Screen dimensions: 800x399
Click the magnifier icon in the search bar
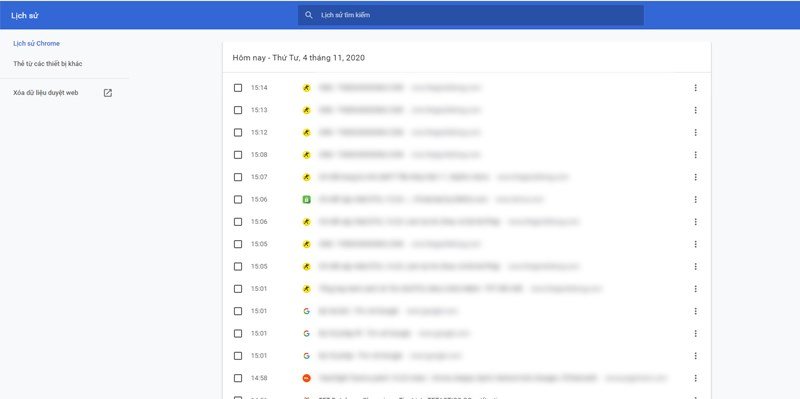[x=308, y=15]
